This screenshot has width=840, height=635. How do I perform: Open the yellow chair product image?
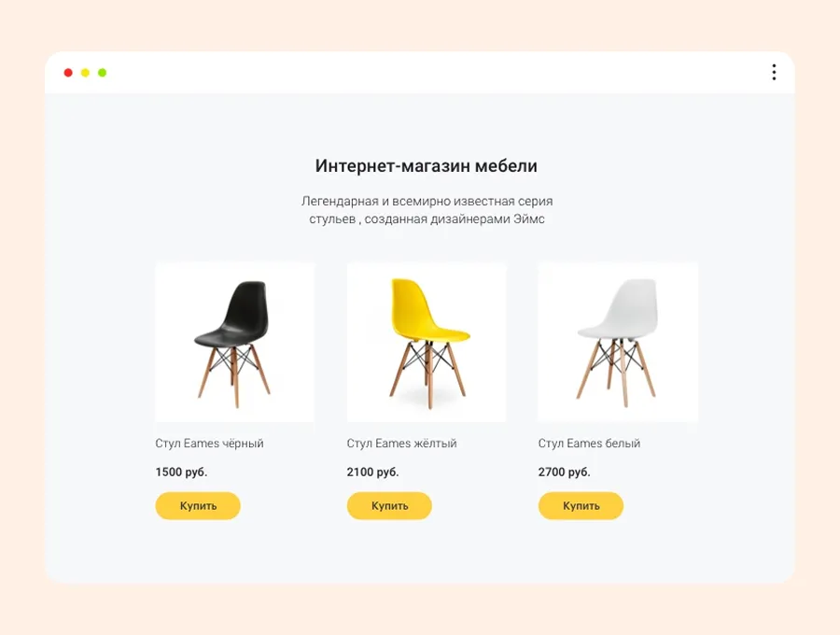427,342
